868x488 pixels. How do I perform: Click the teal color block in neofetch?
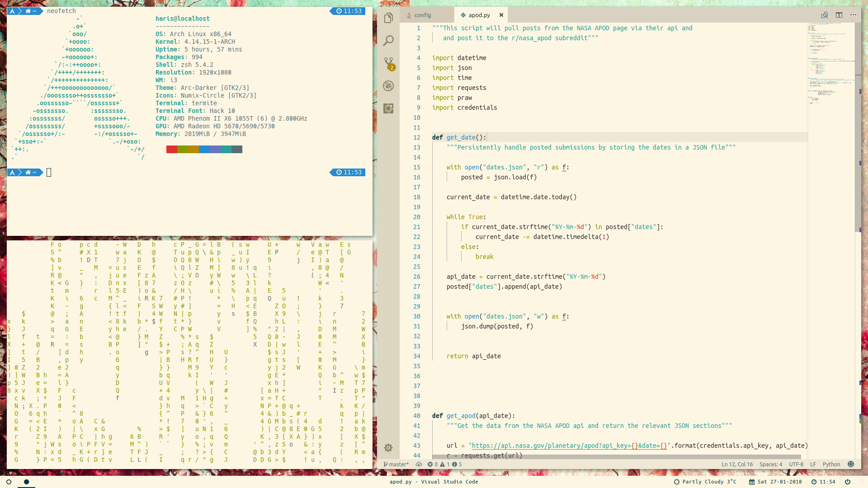(x=226, y=150)
